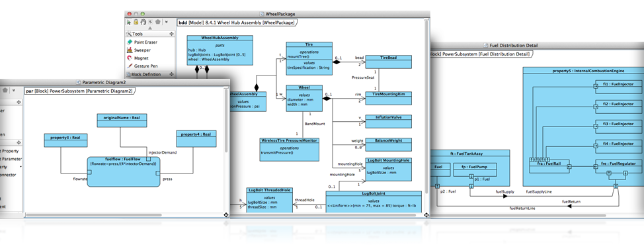Viewport: 644px width, 245px height.
Task: Click the fuelflow : FuelFlow constraint block
Action: tap(123, 171)
